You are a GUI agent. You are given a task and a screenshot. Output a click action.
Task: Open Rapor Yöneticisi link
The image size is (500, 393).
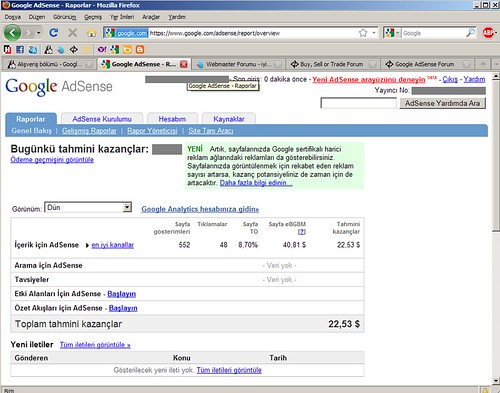tap(152, 131)
